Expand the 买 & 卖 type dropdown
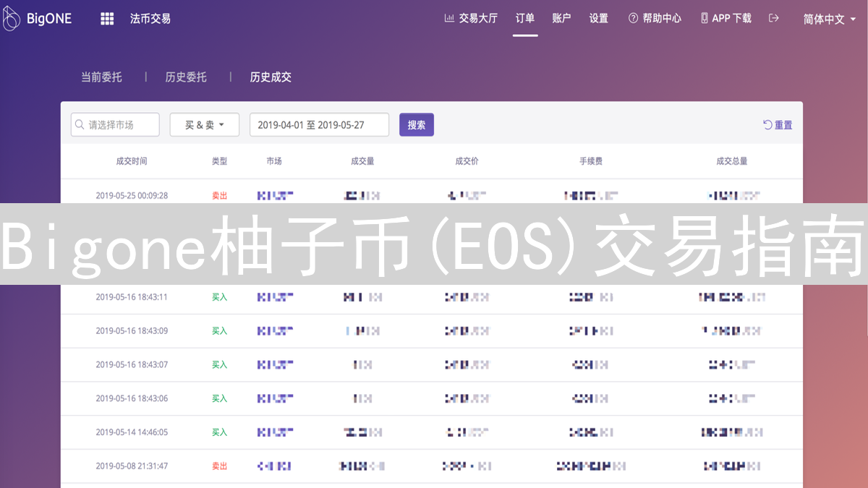This screenshot has height=488, width=868. pyautogui.click(x=205, y=124)
